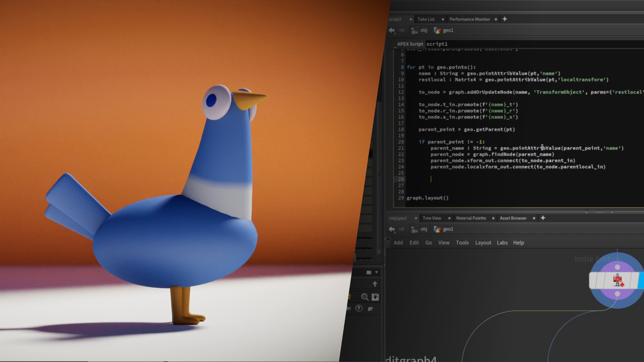Image resolution: width=644 pixels, height=362 pixels.
Task: Open the Add menu
Action: point(398,243)
